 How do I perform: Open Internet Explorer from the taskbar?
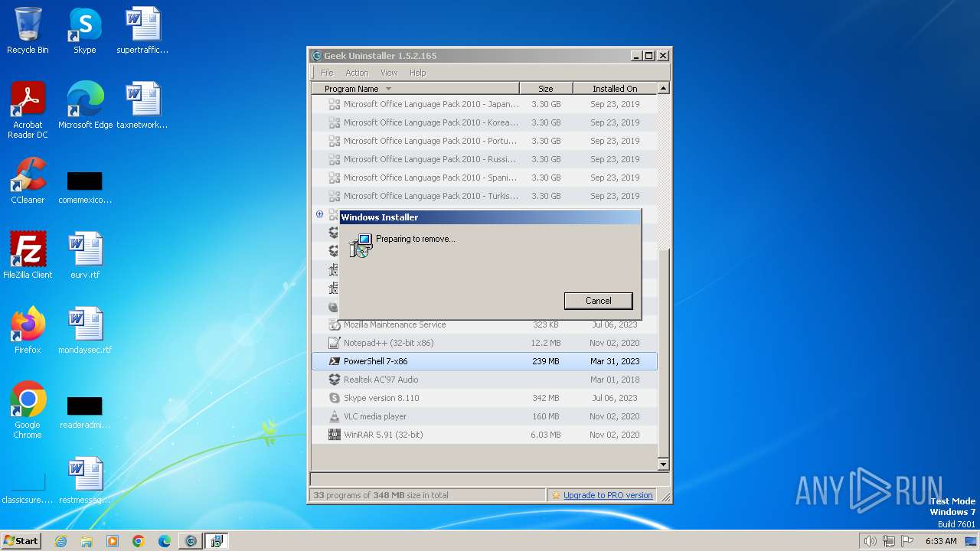(x=60, y=541)
